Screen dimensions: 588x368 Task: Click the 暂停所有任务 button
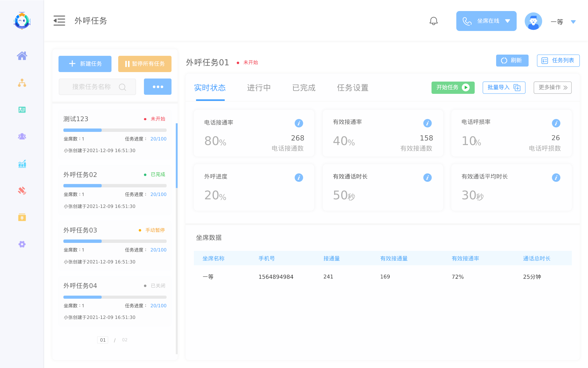pyautogui.click(x=145, y=64)
